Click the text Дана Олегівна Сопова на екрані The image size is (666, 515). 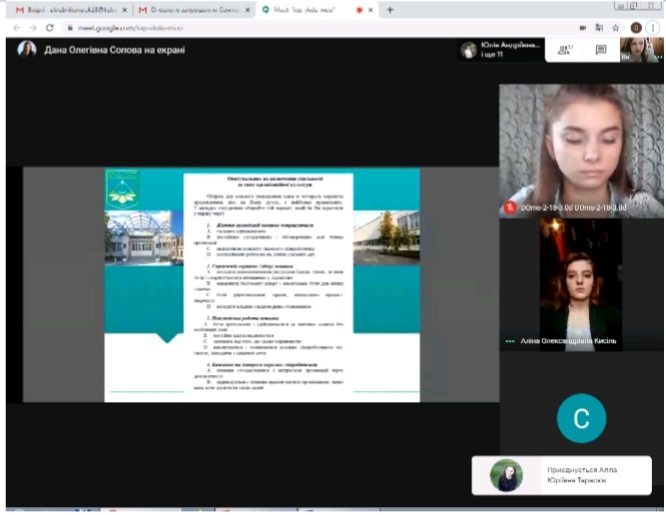(115, 50)
